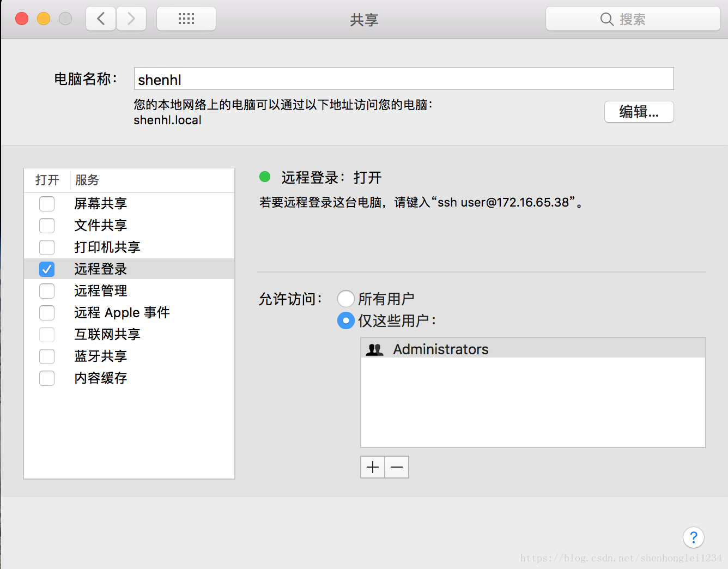Click the 打开 column header
This screenshot has height=569, width=728.
(47, 180)
